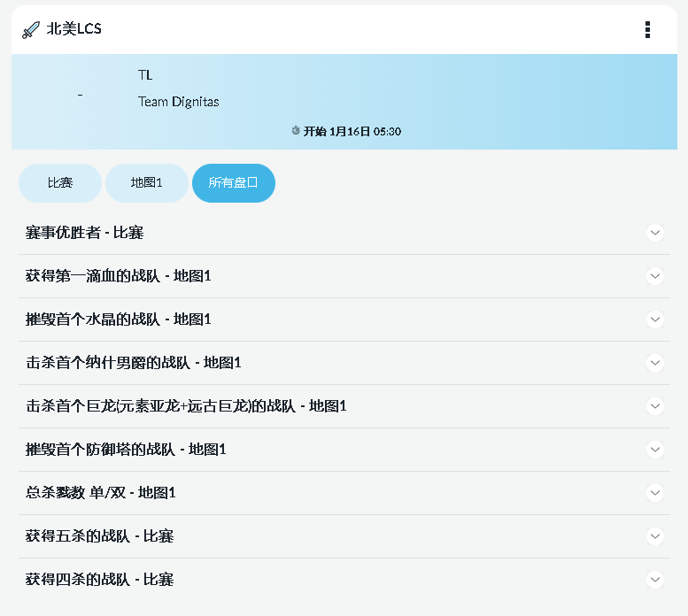Click the 开始 1月16日 05:30 start time

click(352, 131)
